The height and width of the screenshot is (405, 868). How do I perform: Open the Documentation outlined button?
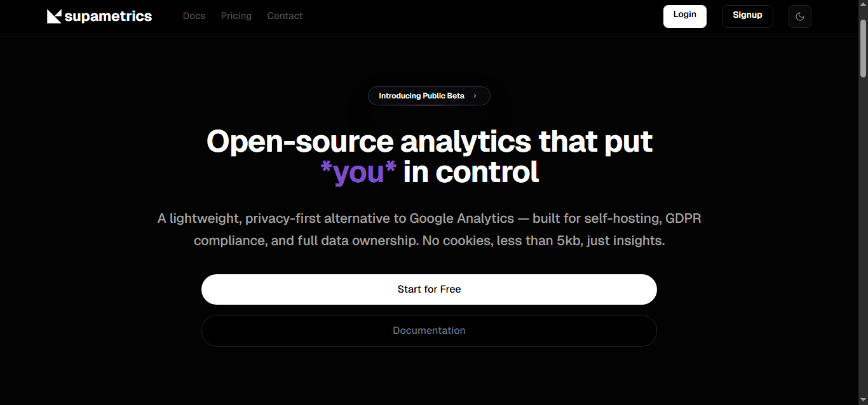[x=429, y=331]
